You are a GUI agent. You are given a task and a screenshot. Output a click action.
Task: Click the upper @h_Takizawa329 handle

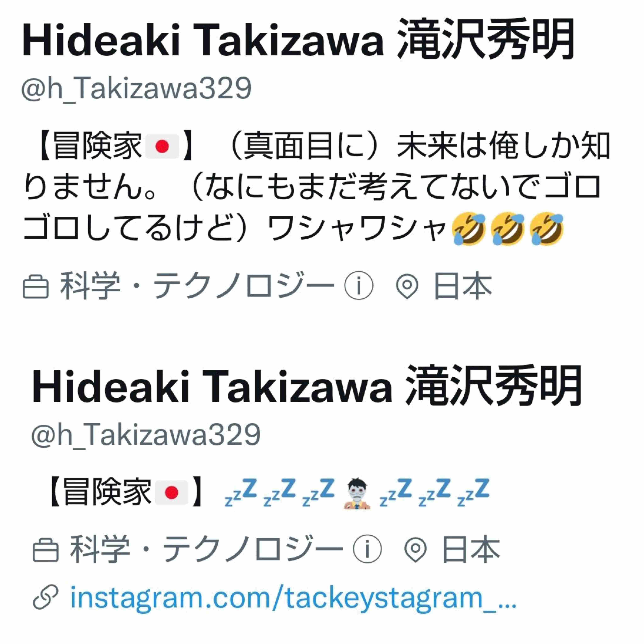point(136,88)
